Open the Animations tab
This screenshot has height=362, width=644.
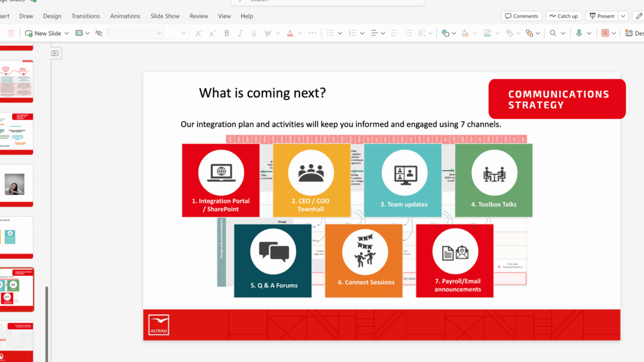125,16
